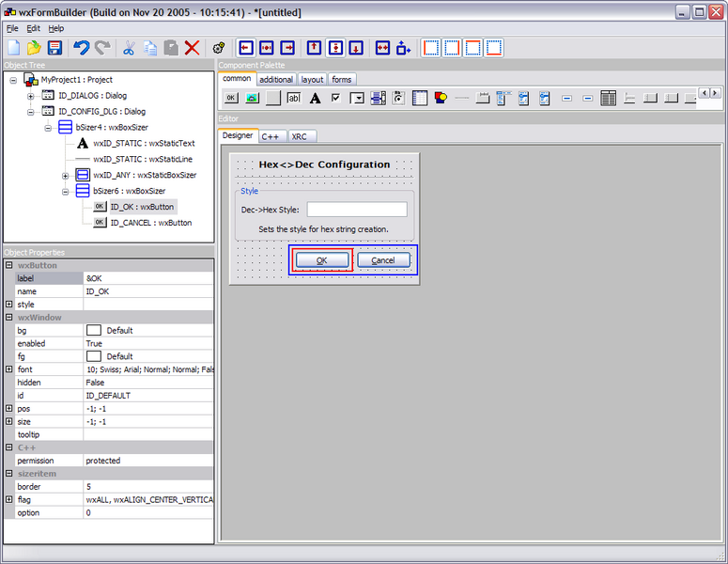Click the Redo arrow icon
Image resolution: width=728 pixels, height=564 pixels.
click(102, 48)
